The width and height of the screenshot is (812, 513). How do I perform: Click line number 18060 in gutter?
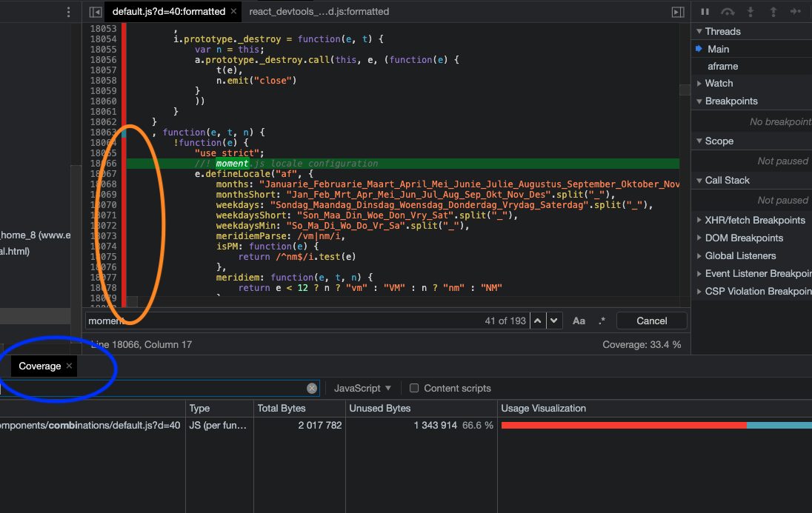(x=103, y=101)
